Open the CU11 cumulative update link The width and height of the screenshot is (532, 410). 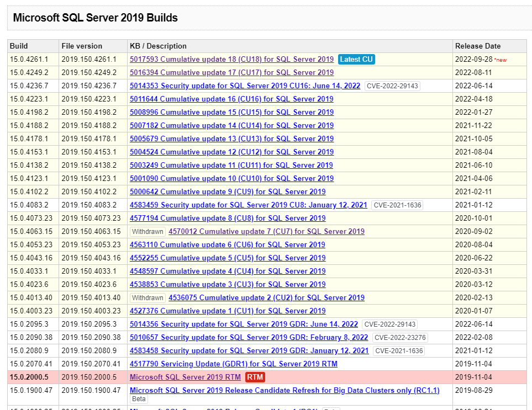(x=231, y=165)
